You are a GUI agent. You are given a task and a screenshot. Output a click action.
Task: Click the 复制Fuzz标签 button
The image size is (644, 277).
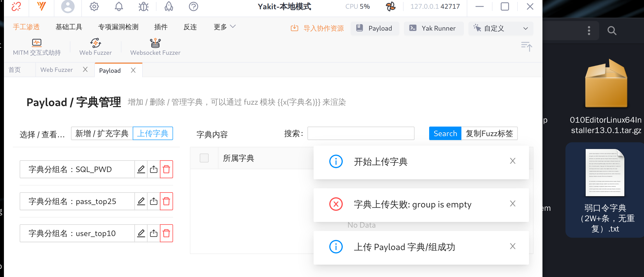[x=490, y=133]
